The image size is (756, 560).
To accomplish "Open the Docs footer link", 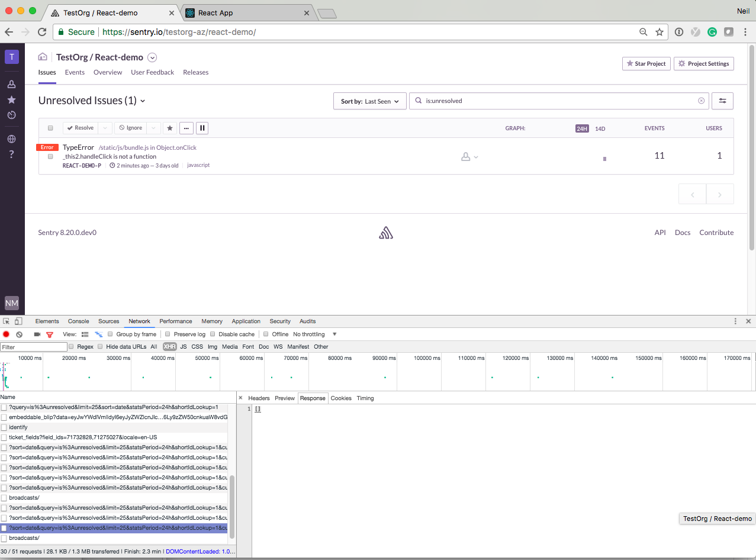I will pyautogui.click(x=683, y=233).
